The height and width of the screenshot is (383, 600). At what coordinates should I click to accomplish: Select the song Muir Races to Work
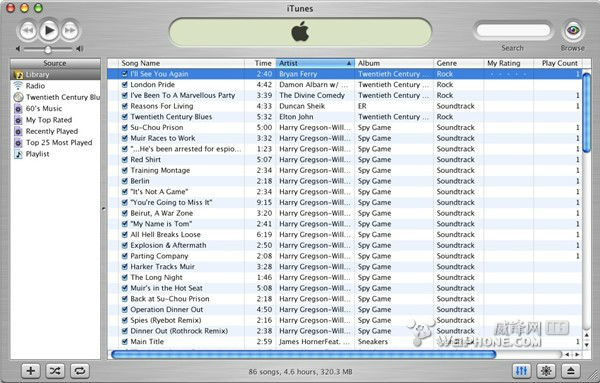click(163, 138)
